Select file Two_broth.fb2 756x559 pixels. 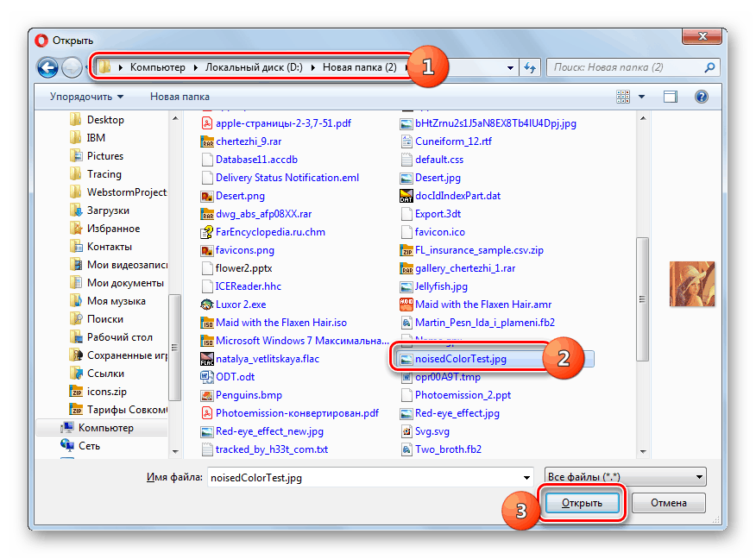click(448, 449)
